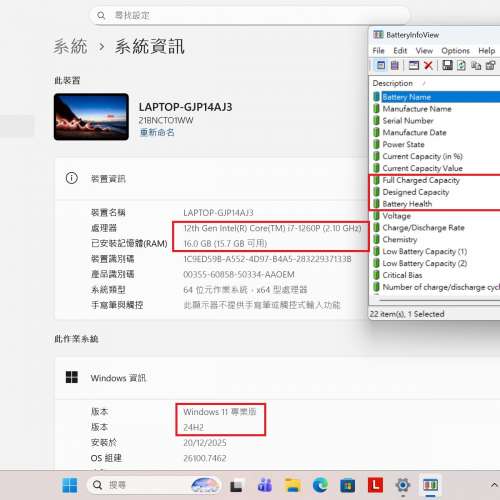Click the 16.0 GB RAM value
This screenshot has width=500, height=500.
click(x=225, y=244)
